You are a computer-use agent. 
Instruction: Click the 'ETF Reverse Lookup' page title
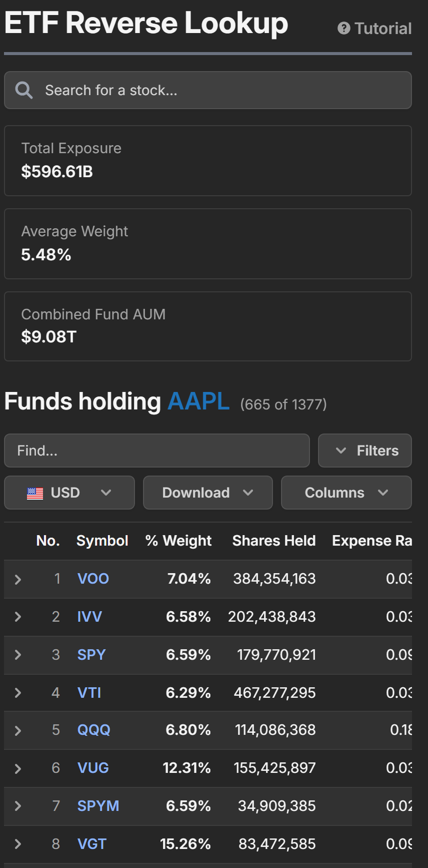click(146, 24)
